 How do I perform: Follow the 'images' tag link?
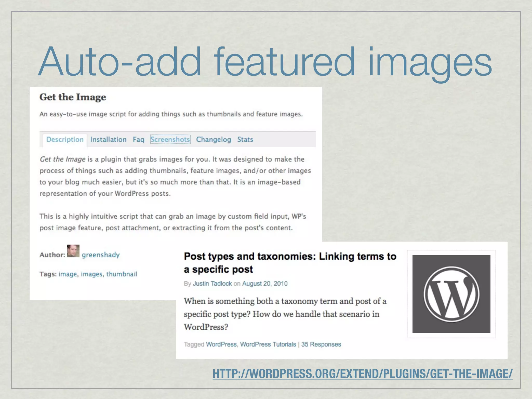point(92,274)
